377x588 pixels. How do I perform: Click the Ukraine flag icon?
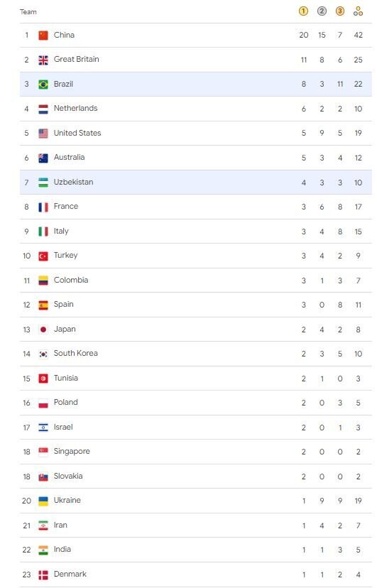click(43, 501)
